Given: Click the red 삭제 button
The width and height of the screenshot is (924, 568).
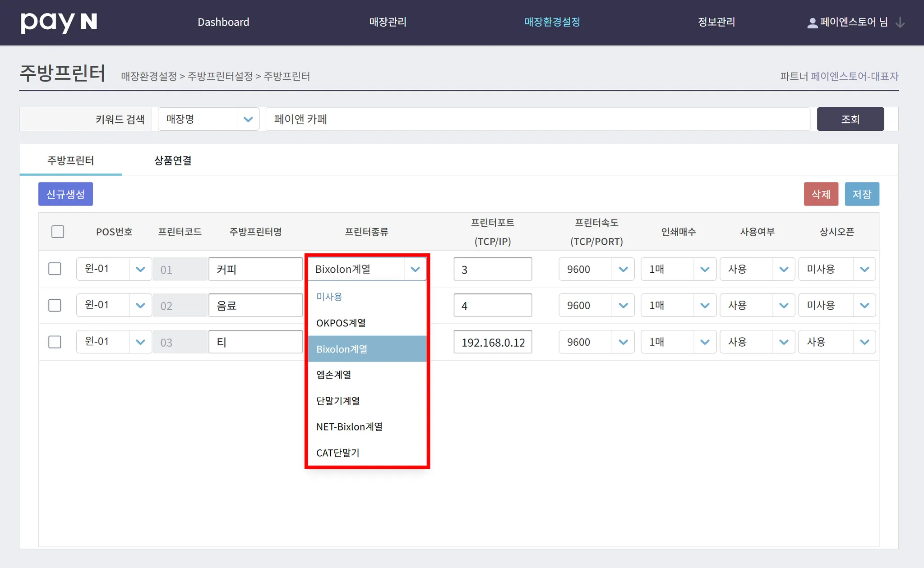Looking at the screenshot, I should click(x=821, y=194).
